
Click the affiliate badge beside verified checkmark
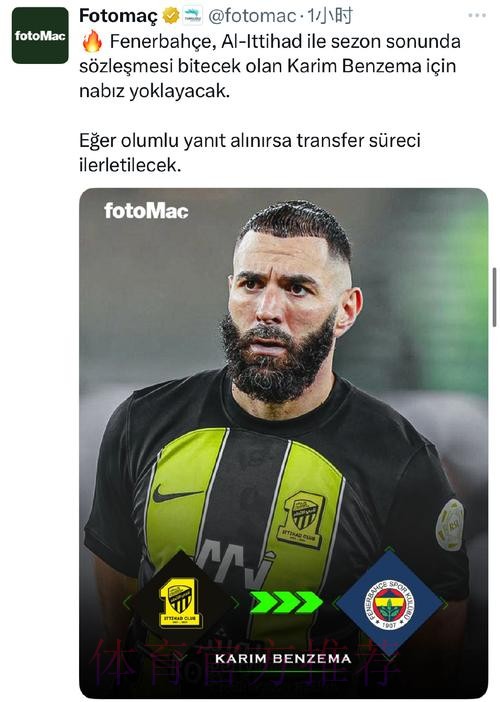pos(192,16)
